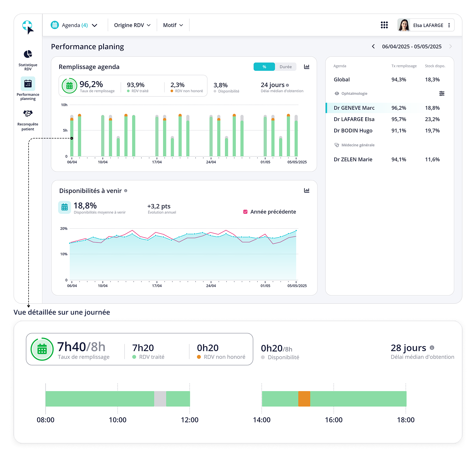Select the Global agenda row
The height and width of the screenshot is (457, 476).
390,80
